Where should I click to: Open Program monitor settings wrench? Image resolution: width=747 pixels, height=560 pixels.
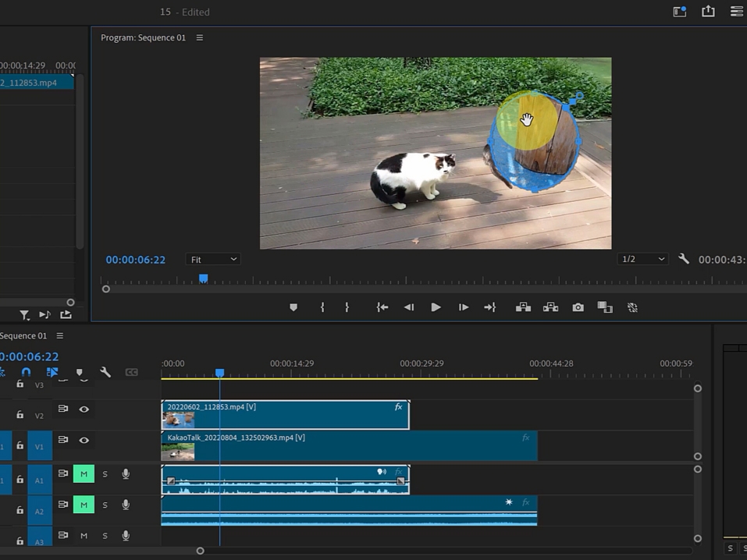click(x=684, y=259)
